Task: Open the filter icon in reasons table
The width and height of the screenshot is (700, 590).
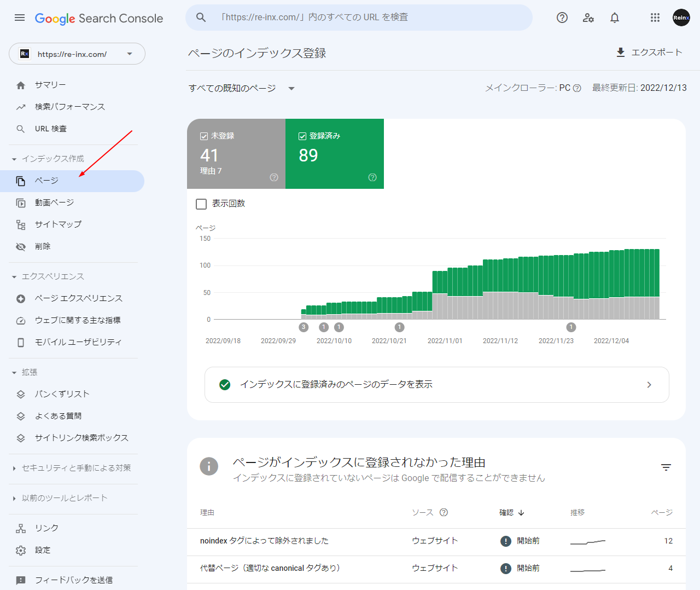Action: tap(666, 467)
